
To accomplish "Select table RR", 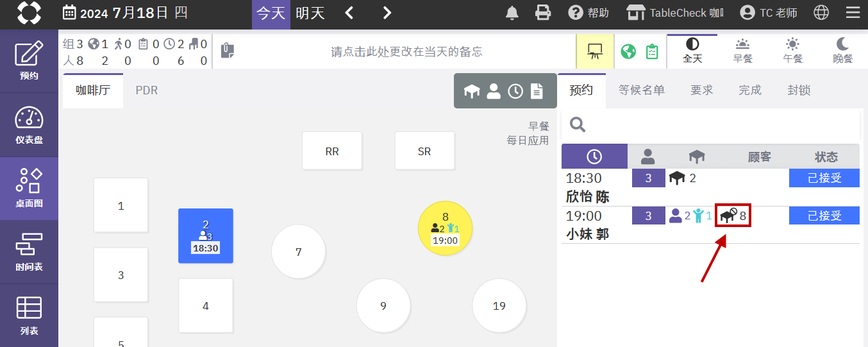I will click(x=332, y=151).
